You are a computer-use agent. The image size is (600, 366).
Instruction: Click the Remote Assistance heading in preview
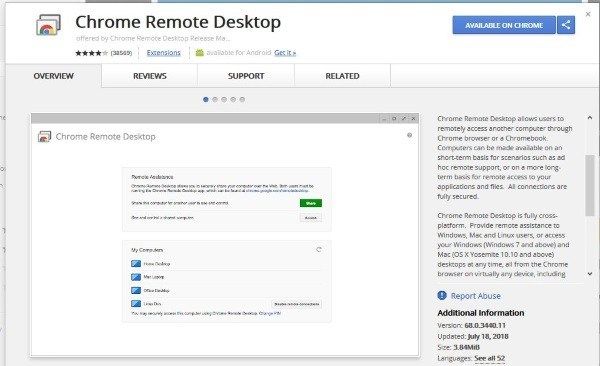coord(152,177)
